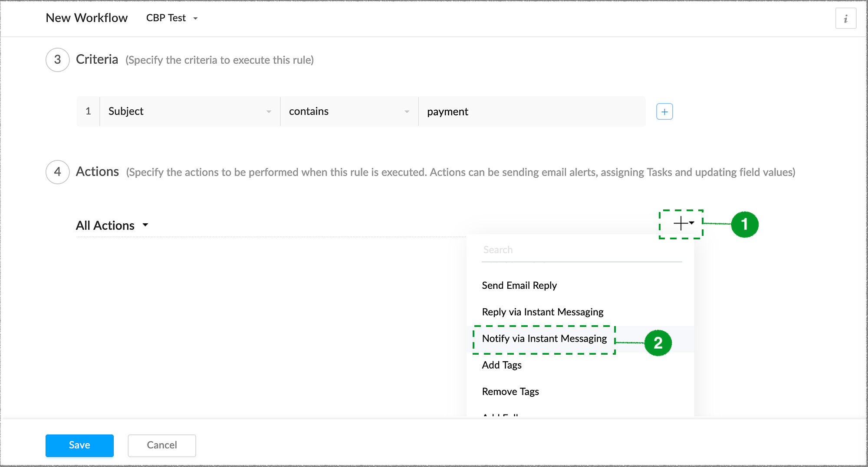Click the action Search field
868x467 pixels.
(x=581, y=250)
